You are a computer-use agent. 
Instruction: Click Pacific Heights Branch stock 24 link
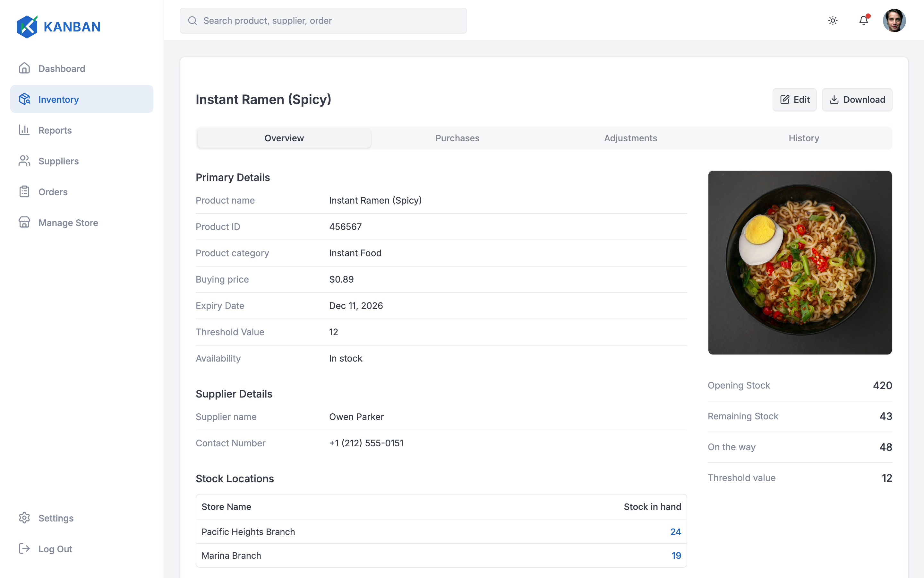675,532
